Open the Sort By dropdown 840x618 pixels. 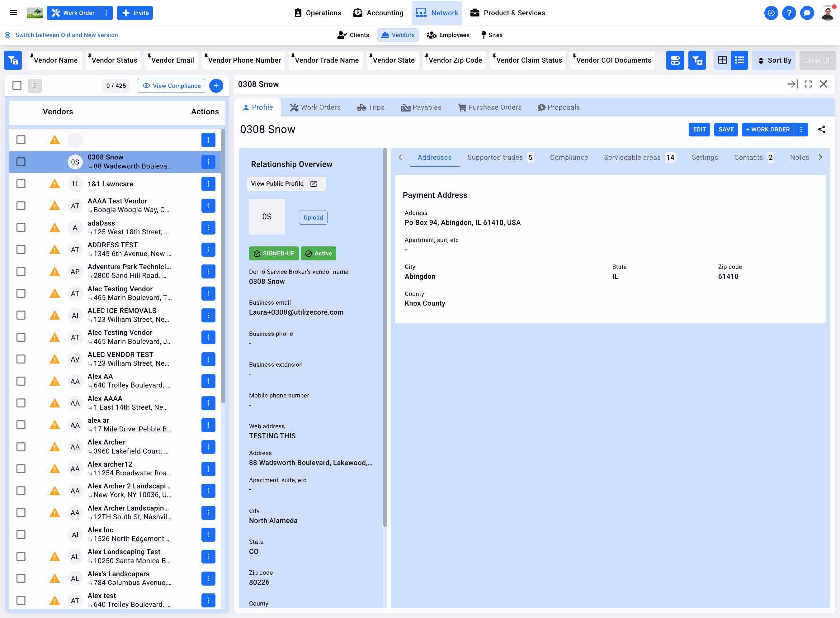pyautogui.click(x=774, y=60)
